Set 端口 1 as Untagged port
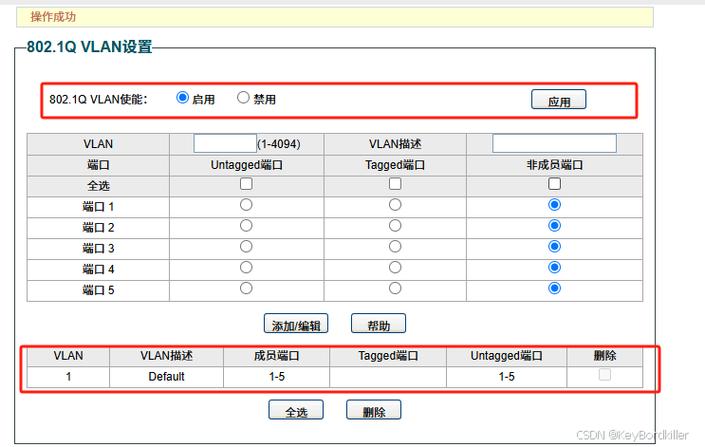The image size is (705, 447). (x=246, y=205)
